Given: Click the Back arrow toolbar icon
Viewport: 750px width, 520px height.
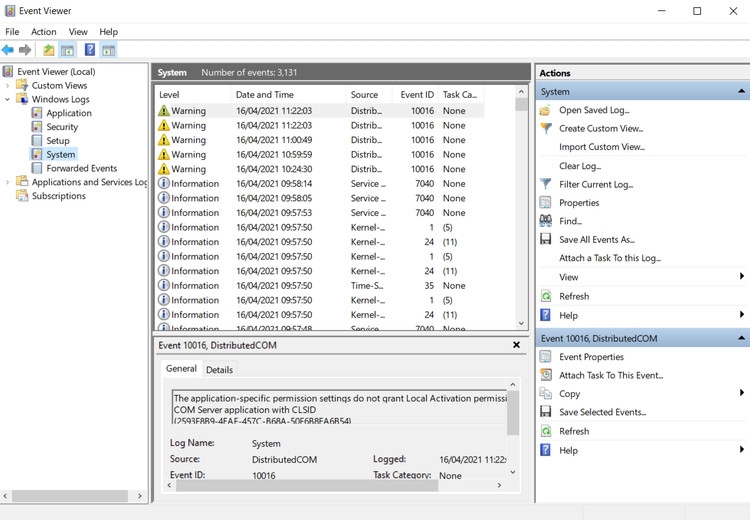Looking at the screenshot, I should [8, 50].
